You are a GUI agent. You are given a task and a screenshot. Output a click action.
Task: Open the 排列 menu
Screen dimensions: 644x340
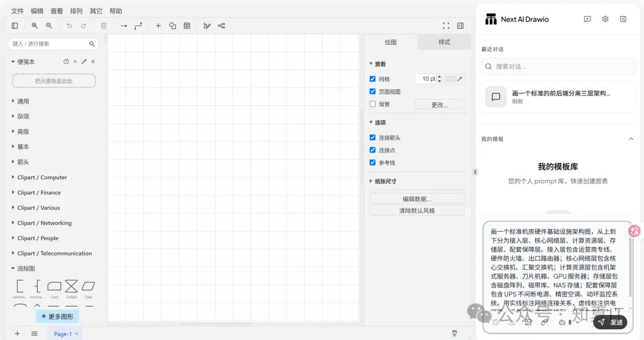tap(76, 11)
